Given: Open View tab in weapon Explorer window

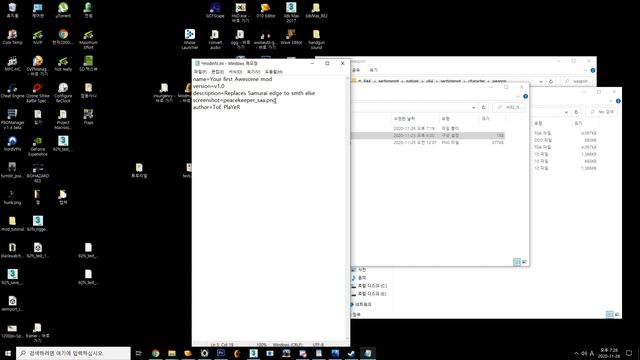Looking at the screenshot, I should click(x=373, y=70).
